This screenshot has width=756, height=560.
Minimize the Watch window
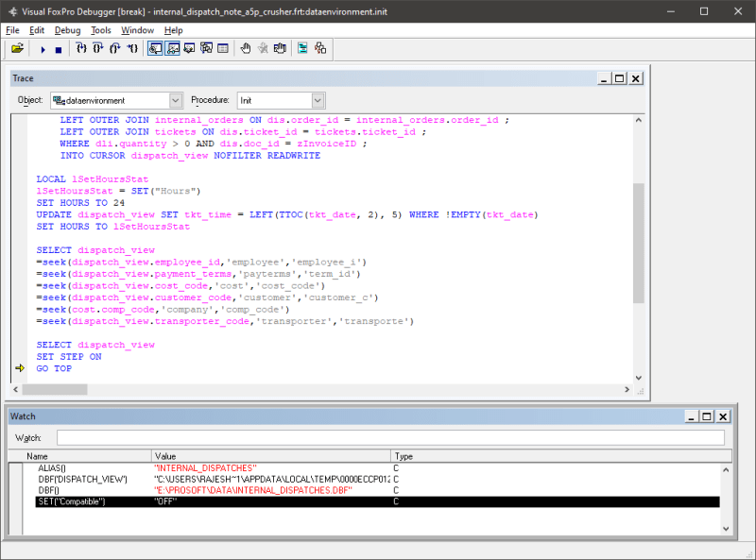(x=692, y=416)
